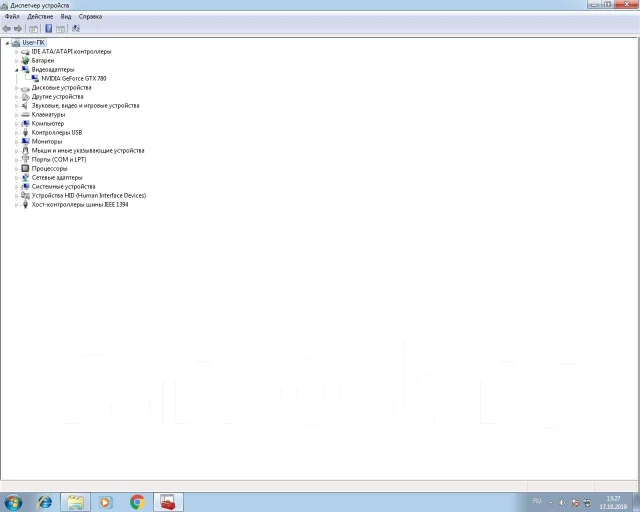Screen dimensions: 640x512
Task: Click the Мониторы monitor icon
Action: point(25,141)
